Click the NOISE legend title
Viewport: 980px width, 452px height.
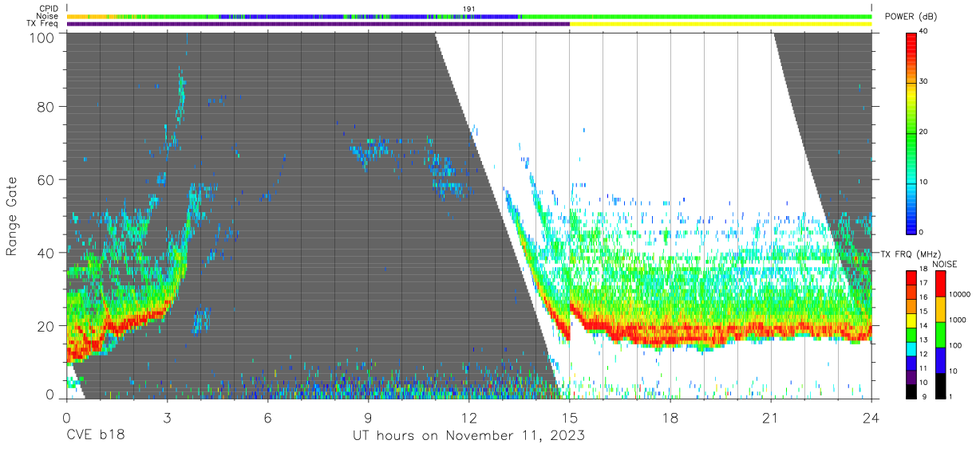[944, 264]
